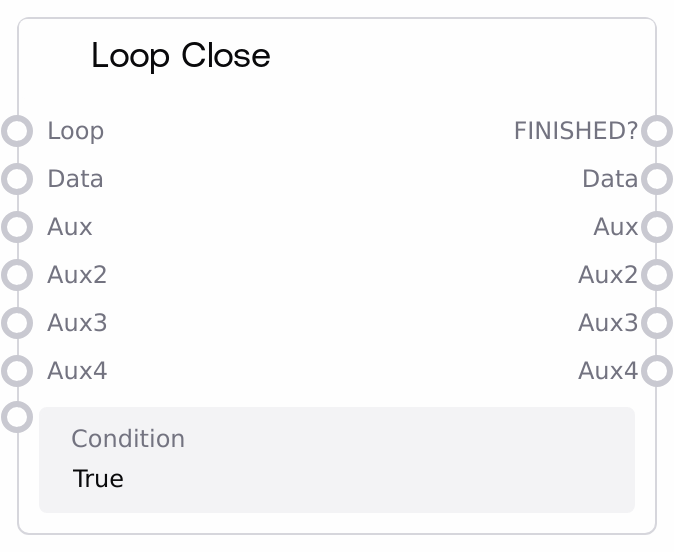This screenshot has height=552, width=674.
Task: Click the Aux4 input socket
Action: coord(18,371)
